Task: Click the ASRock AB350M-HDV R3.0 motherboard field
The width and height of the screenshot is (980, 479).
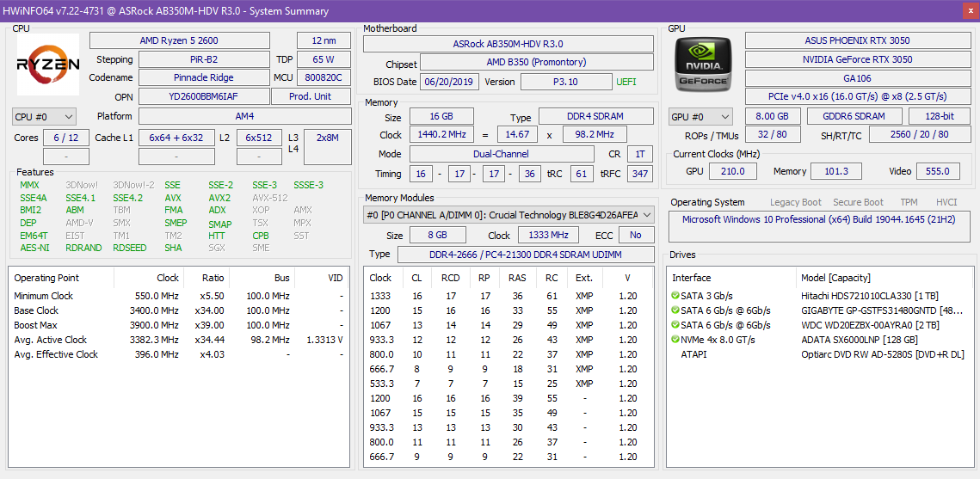Action: [508, 44]
